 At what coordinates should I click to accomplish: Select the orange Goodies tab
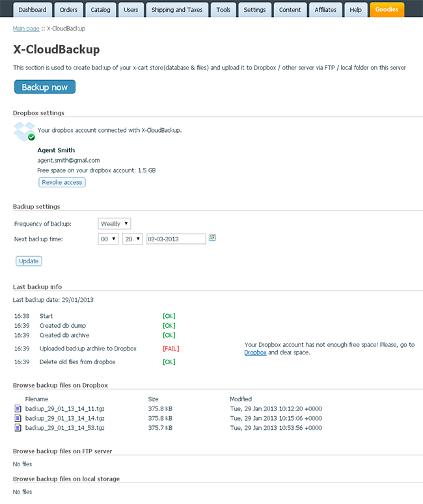(x=387, y=9)
